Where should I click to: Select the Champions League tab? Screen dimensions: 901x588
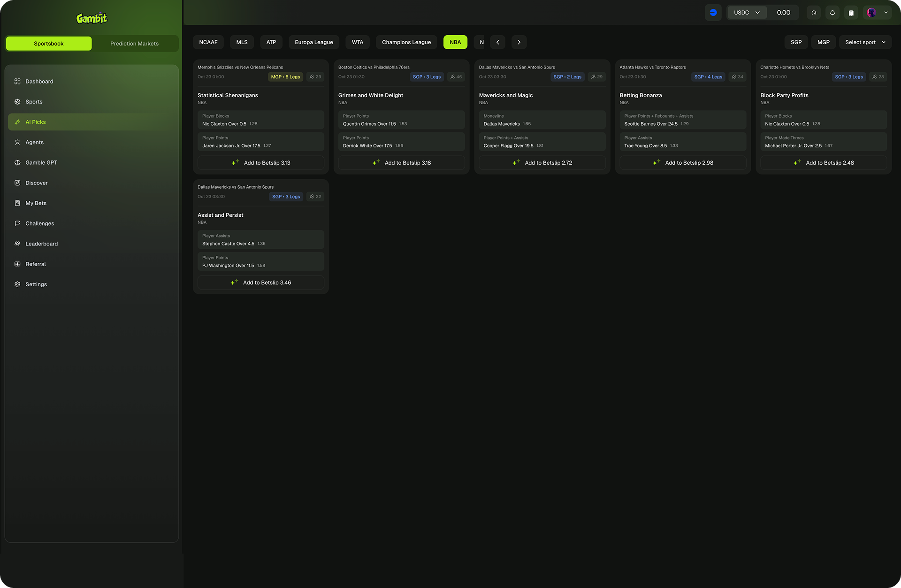tap(406, 42)
